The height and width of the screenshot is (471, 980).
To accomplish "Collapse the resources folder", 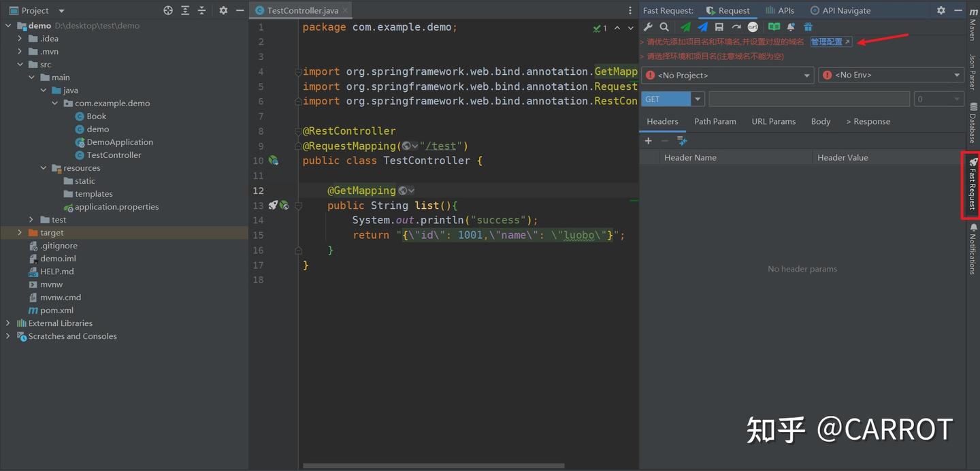I will click(44, 168).
